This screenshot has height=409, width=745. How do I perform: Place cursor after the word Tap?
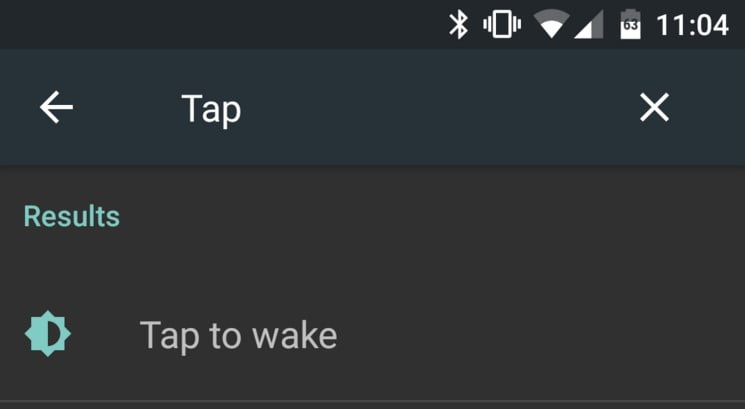coord(243,109)
